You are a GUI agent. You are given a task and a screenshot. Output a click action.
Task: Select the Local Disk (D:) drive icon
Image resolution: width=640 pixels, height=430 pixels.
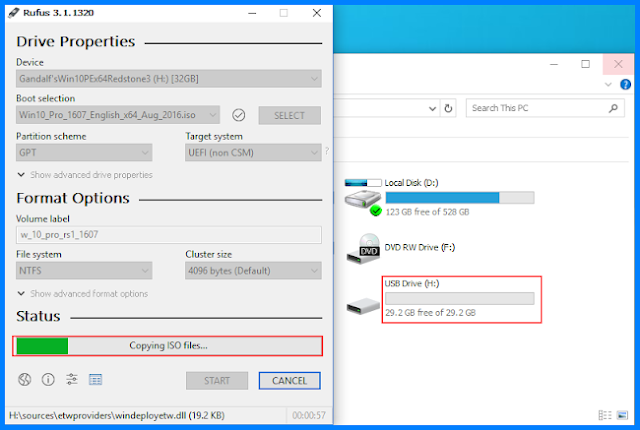362,197
